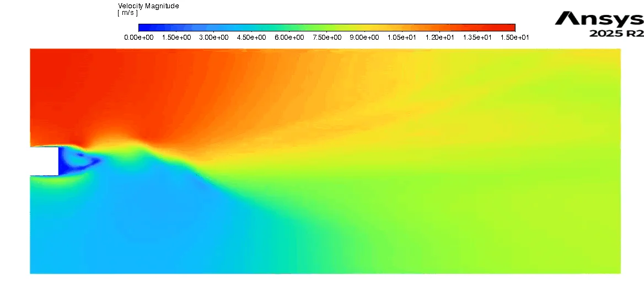Click the 1.50e+01 legend value
This screenshot has width=644, height=300.
coord(514,37)
